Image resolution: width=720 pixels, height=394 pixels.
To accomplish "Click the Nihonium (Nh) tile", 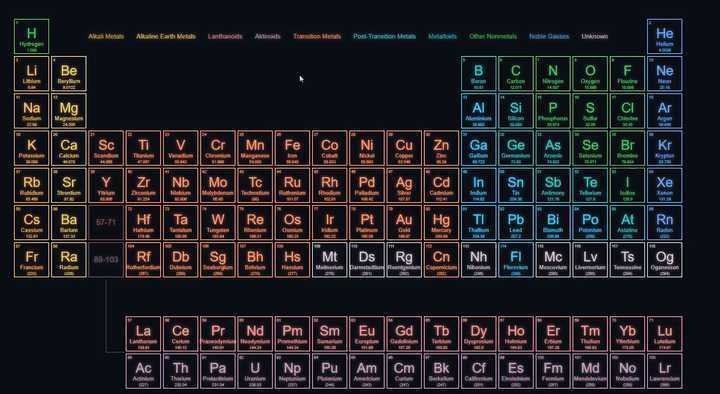I will (478, 260).
